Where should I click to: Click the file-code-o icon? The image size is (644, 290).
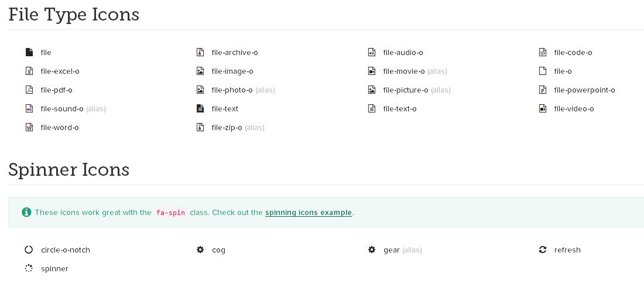543,53
